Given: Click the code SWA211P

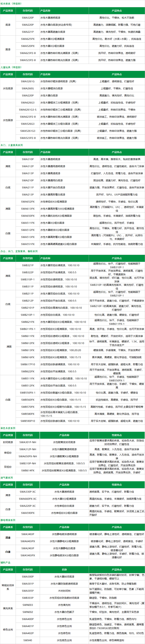Looking at the screenshot, I should 28,187.
